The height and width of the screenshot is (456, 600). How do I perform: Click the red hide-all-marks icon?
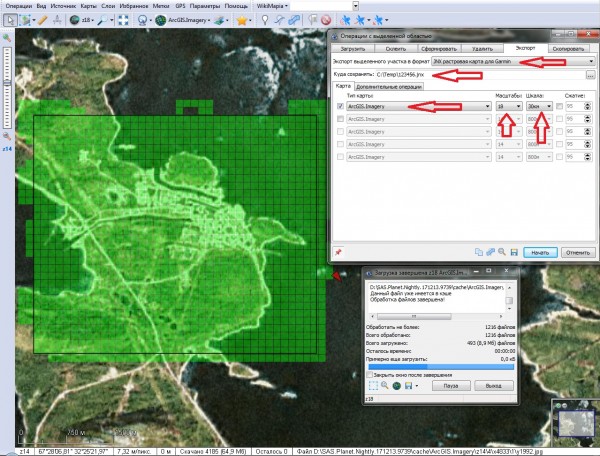pos(326,20)
